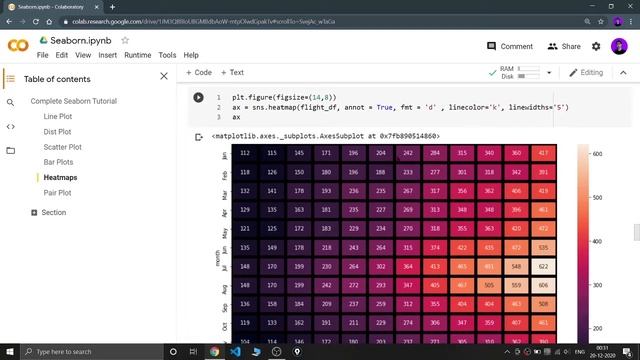Image resolution: width=640 pixels, height=360 pixels.
Task: Open the user account avatar
Action: pyautogui.click(x=619, y=46)
